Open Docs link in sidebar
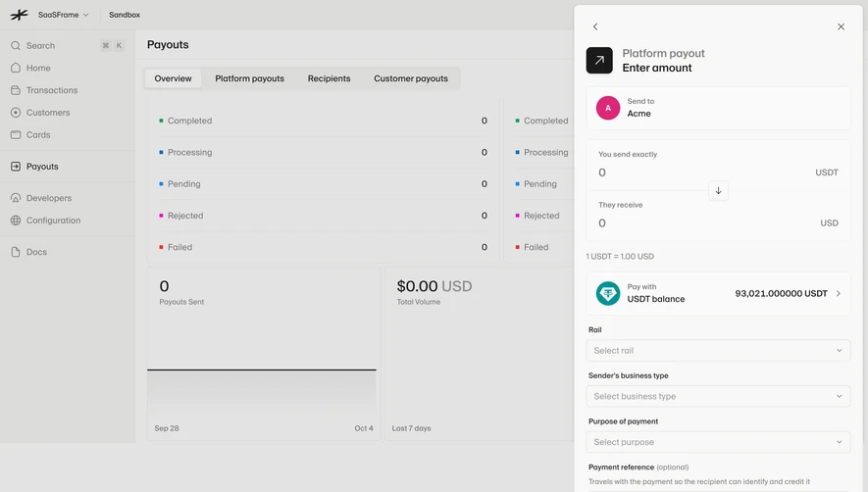The image size is (868, 492). pyautogui.click(x=36, y=252)
